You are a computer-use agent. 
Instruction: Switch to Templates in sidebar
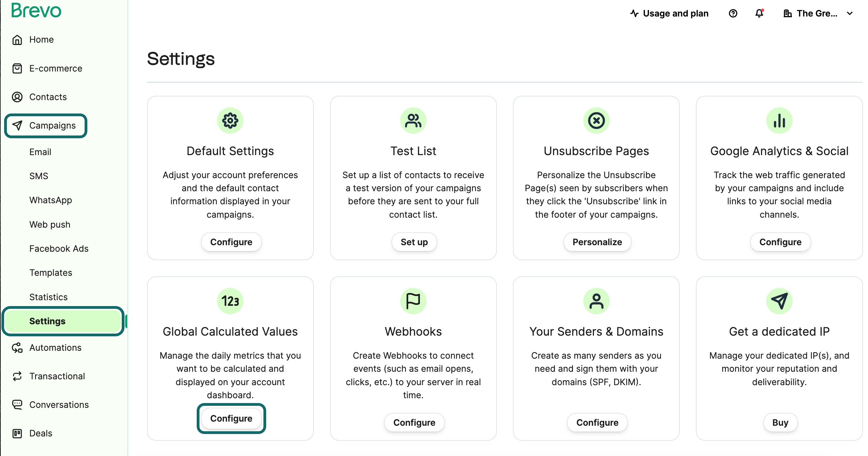51,272
